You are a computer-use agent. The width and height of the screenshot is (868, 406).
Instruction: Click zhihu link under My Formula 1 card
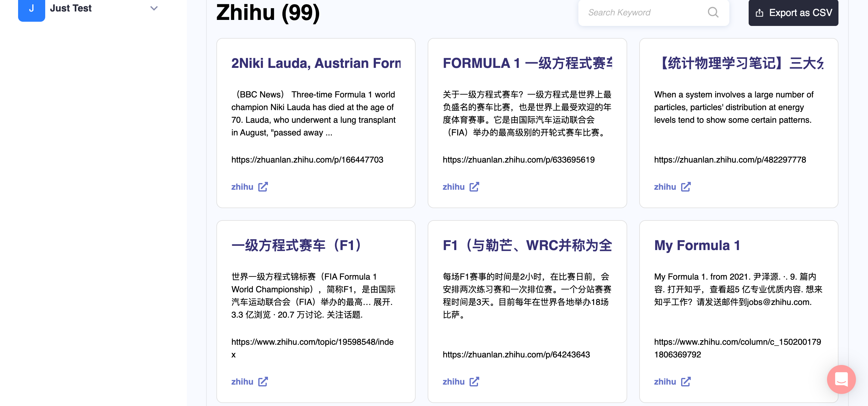tap(665, 382)
